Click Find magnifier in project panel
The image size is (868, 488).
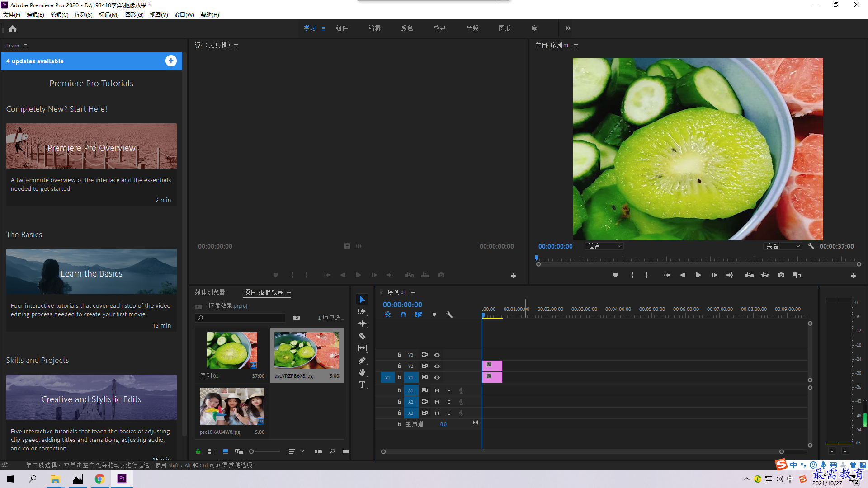coord(332,451)
